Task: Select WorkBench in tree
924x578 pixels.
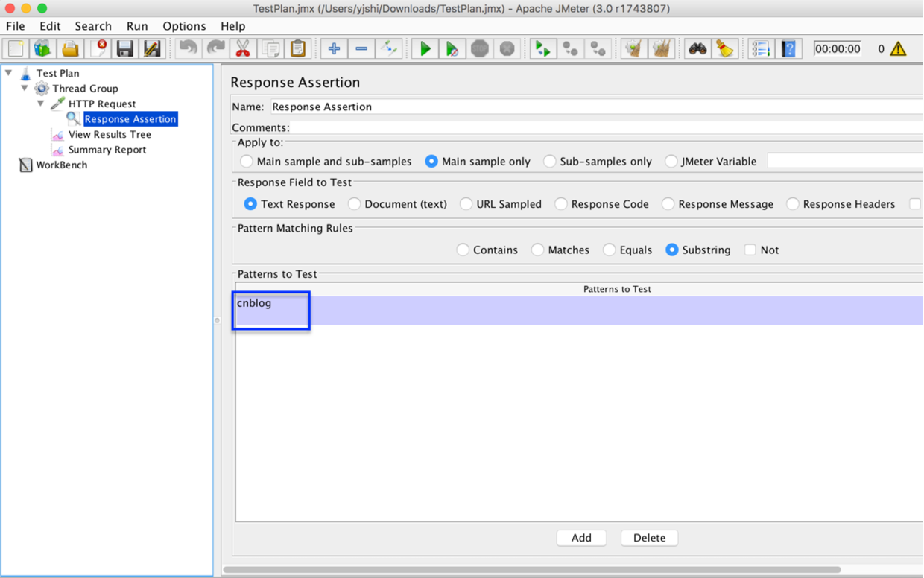Action: 62,165
